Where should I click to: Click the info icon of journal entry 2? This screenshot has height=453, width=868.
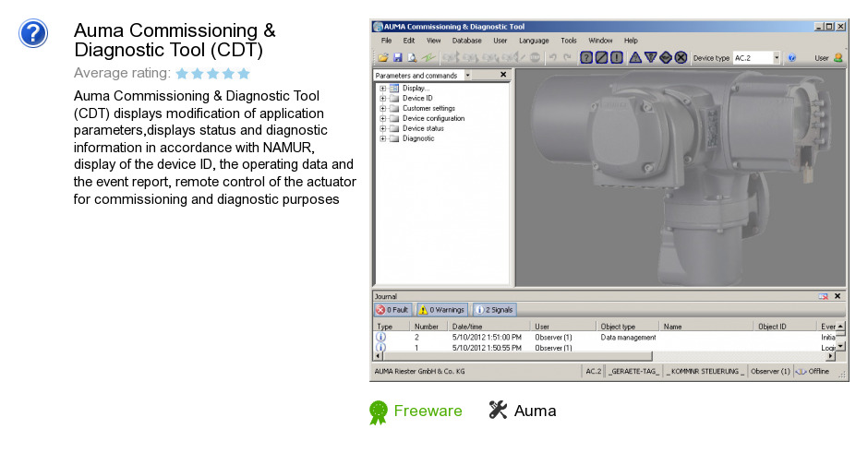click(x=380, y=337)
